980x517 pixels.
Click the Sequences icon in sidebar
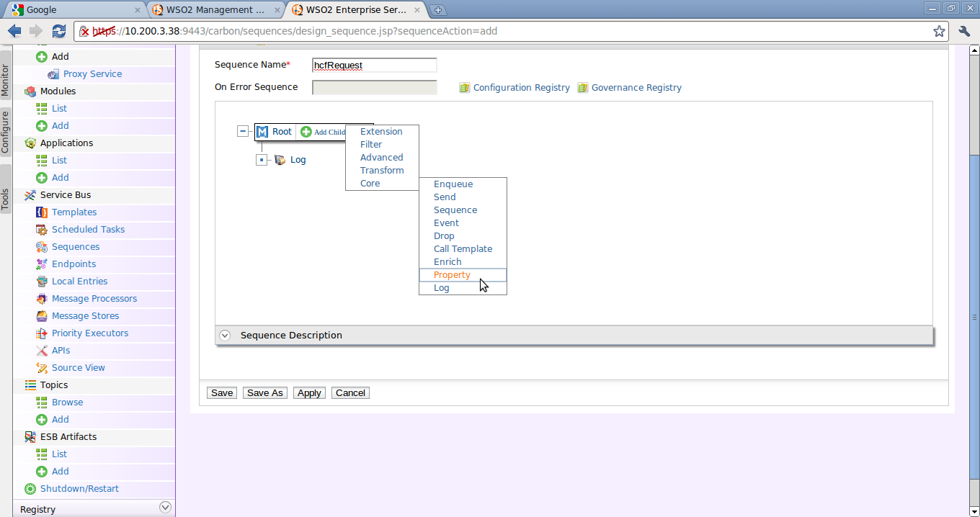coord(42,247)
